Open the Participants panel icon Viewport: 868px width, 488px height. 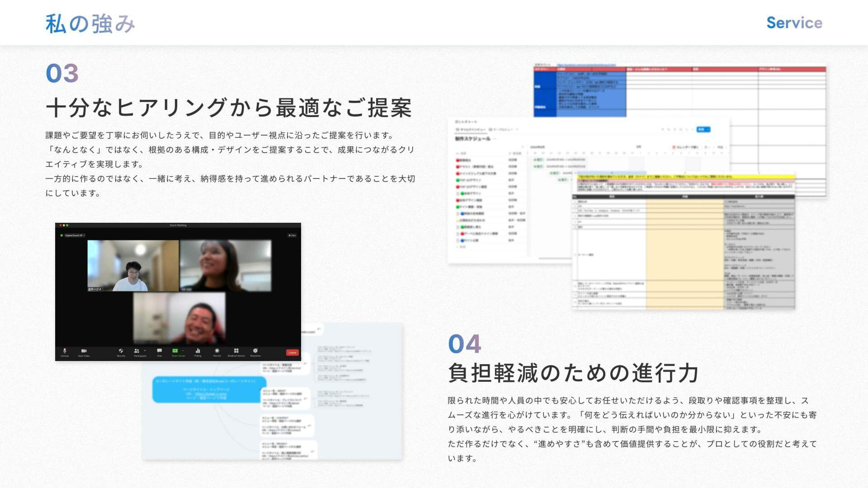pos(137,351)
